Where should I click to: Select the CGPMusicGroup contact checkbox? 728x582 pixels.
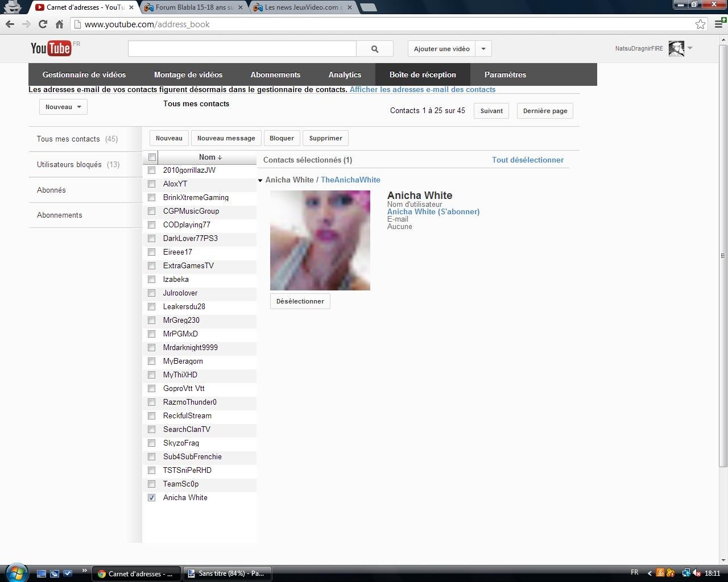coord(152,211)
